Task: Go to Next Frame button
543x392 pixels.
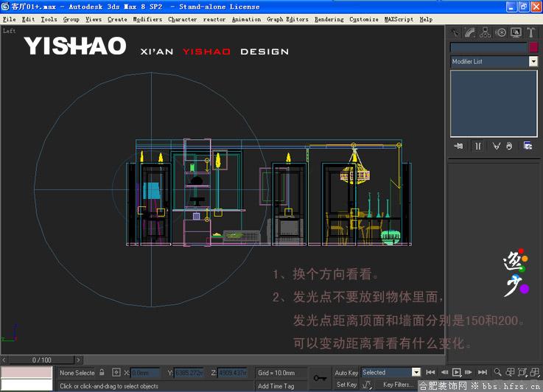Action: (x=469, y=372)
